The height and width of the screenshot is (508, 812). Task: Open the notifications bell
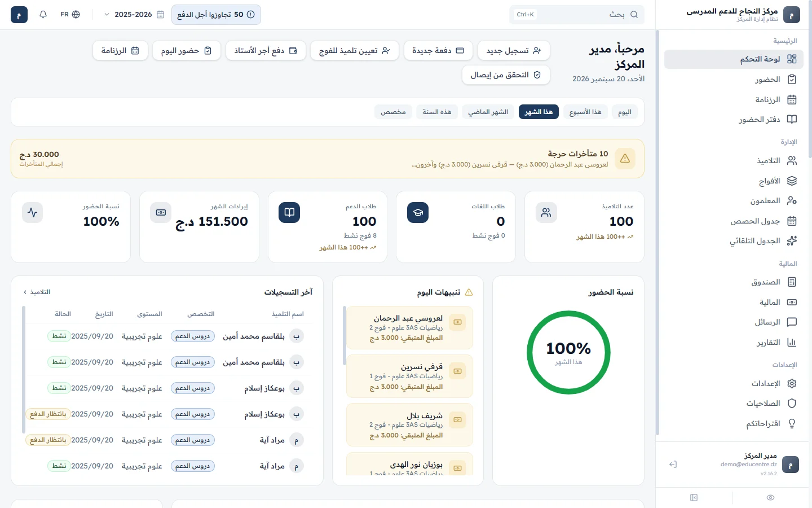click(43, 15)
